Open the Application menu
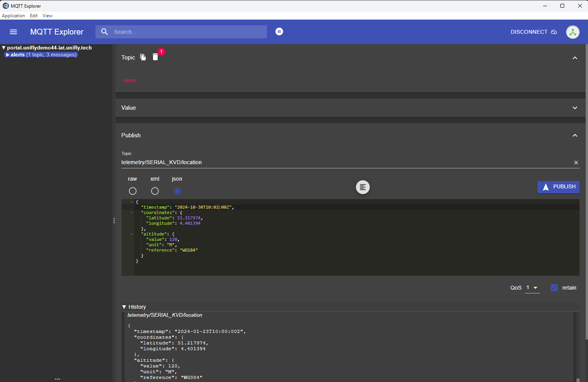 (13, 16)
